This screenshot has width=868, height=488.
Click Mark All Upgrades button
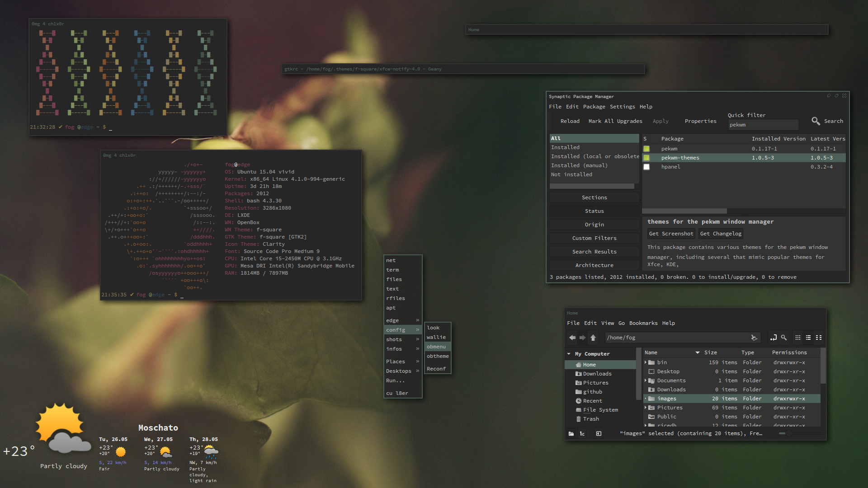point(615,121)
